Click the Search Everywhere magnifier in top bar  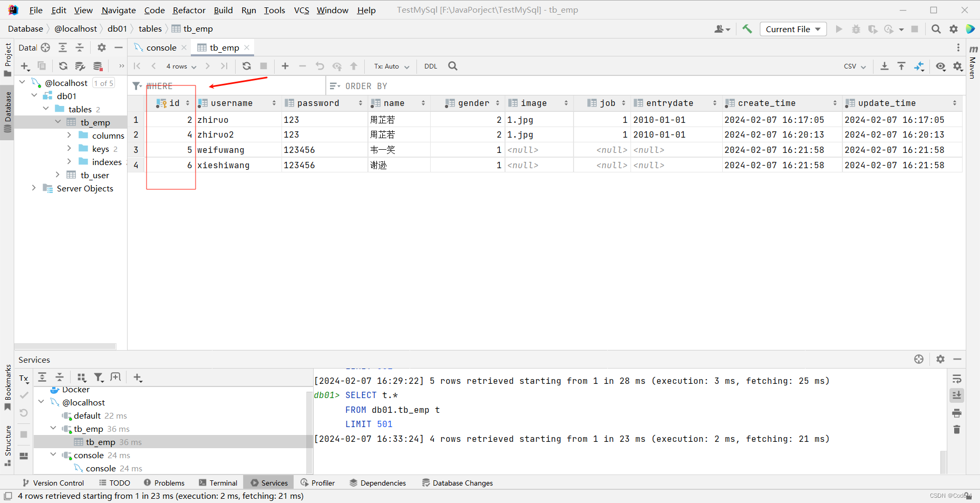pyautogui.click(x=936, y=29)
